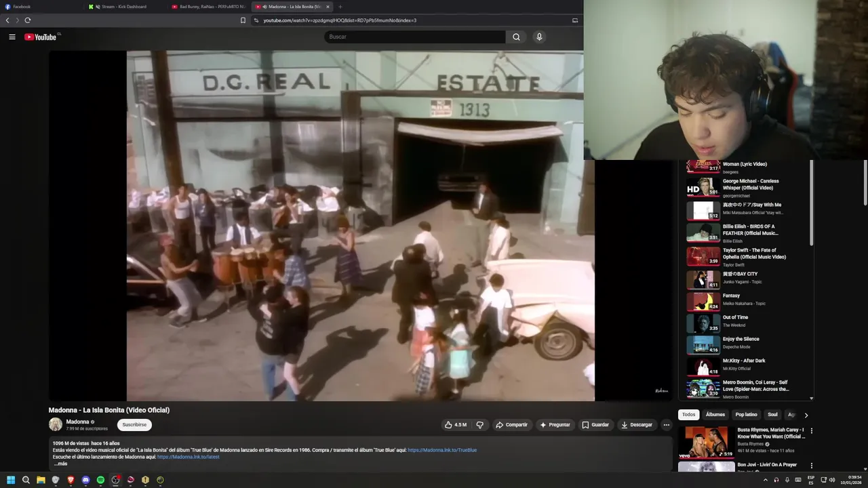Open Brave browser from the taskbar

coord(71,480)
